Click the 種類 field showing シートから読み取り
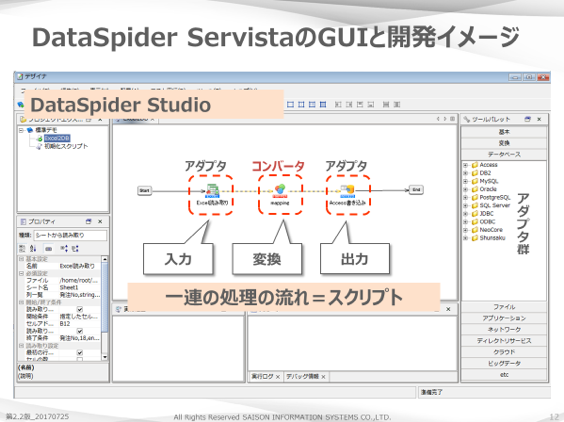Viewport: 564px width, 422px height. coord(70,235)
